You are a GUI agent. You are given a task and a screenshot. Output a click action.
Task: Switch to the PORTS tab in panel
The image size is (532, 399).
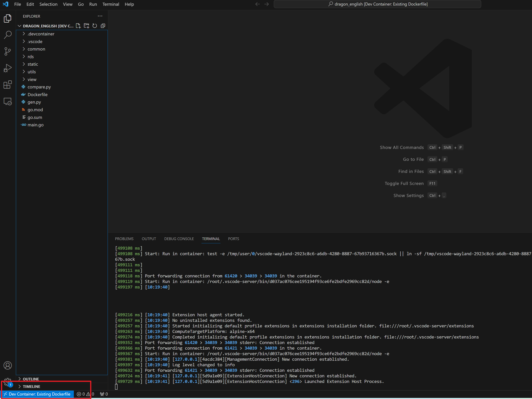click(x=234, y=239)
